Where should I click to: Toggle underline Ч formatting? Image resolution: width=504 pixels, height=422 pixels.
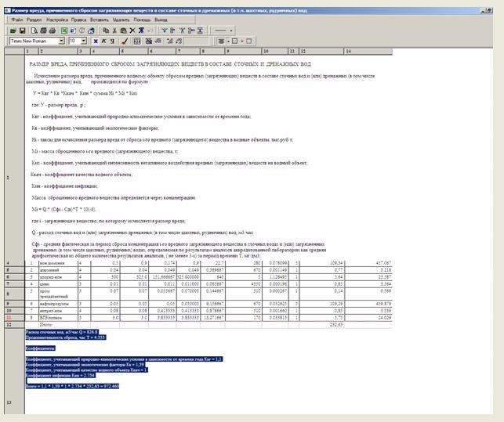click(113, 40)
